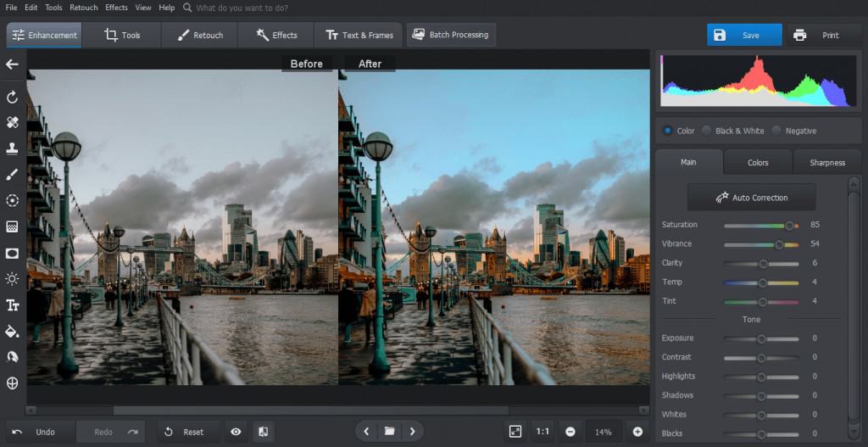Toggle before/after split view

pyautogui.click(x=263, y=432)
